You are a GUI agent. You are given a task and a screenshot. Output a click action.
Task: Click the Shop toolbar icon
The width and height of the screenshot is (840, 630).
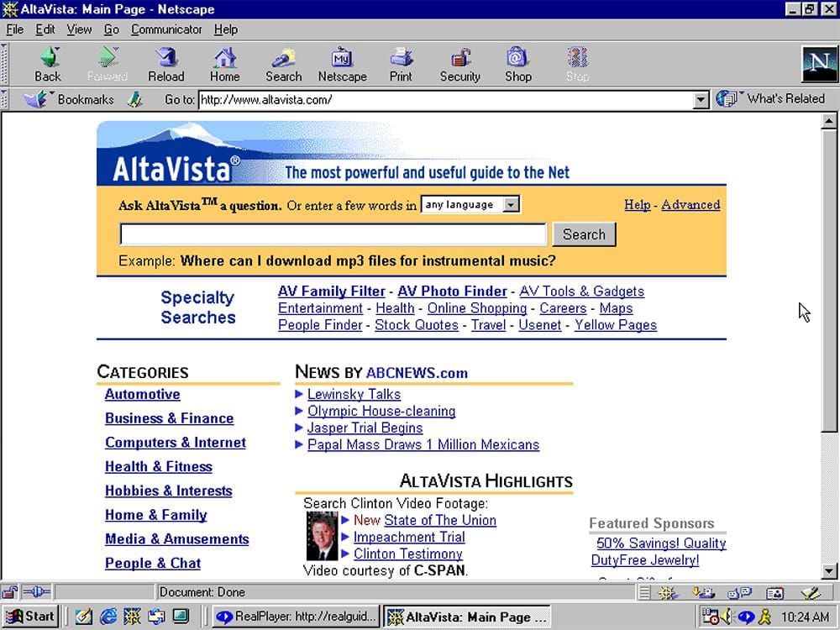(518, 63)
